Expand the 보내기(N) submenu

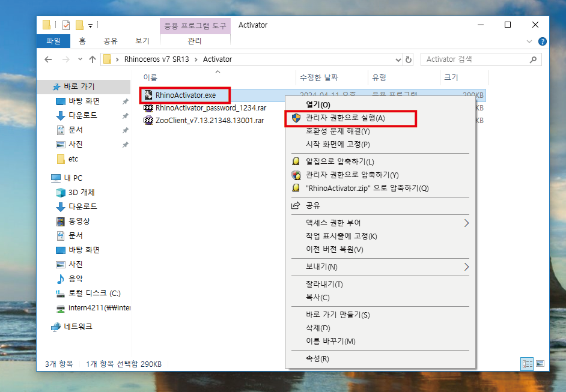(380, 267)
